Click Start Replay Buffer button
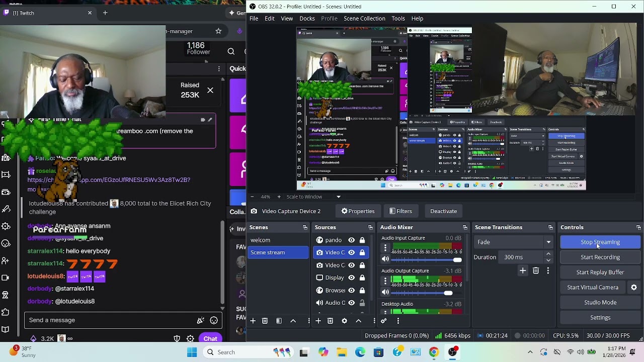Screen dimensions: 644x362 [600, 273]
